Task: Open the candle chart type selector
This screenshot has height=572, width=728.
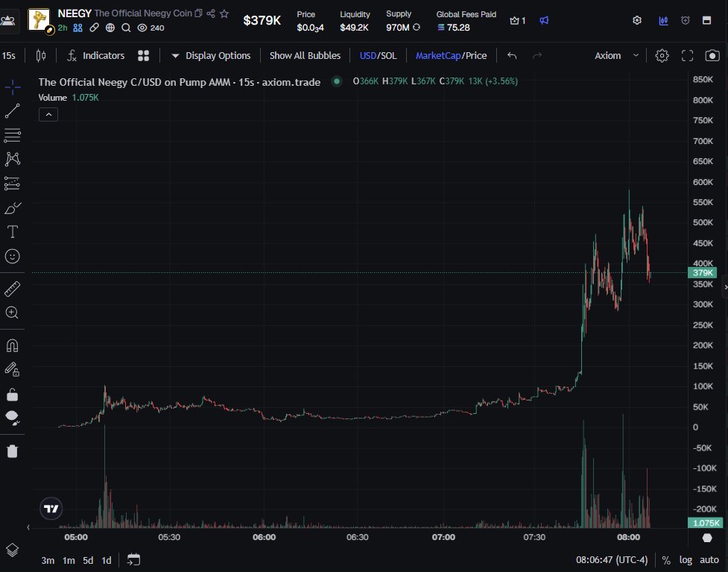Action: tap(41, 56)
